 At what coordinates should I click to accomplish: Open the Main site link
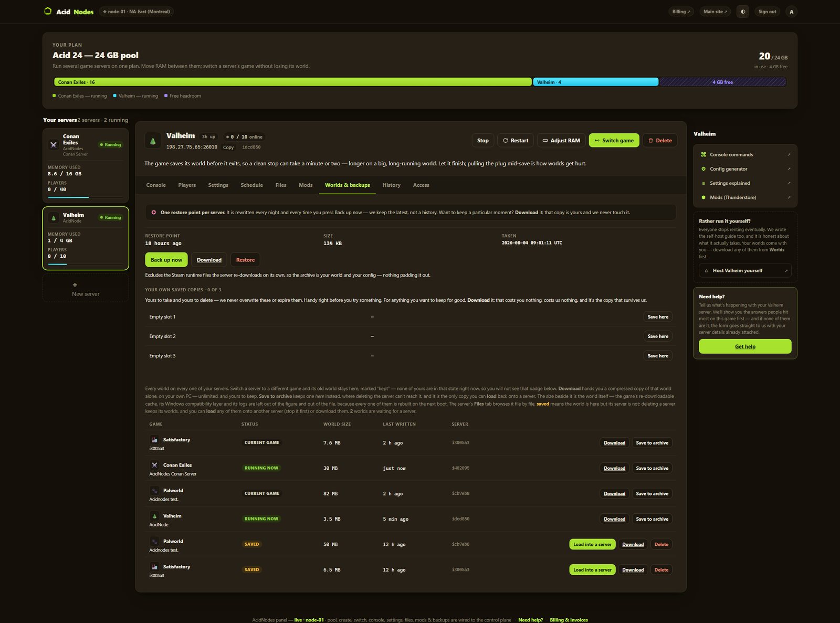(x=715, y=12)
